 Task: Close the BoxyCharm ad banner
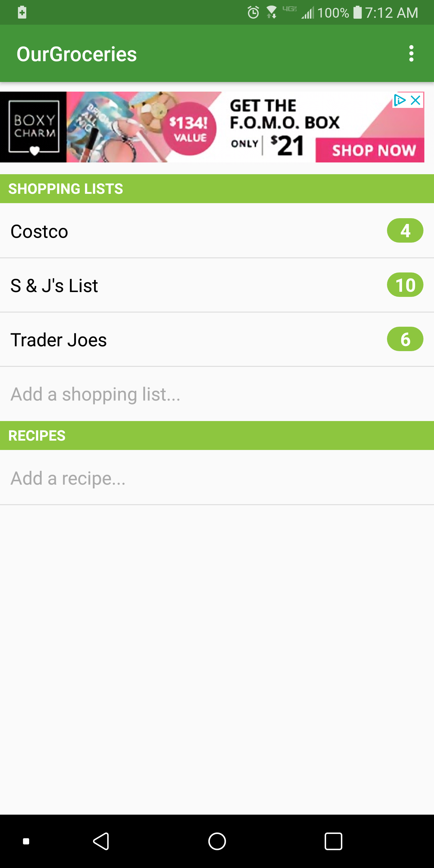click(416, 100)
